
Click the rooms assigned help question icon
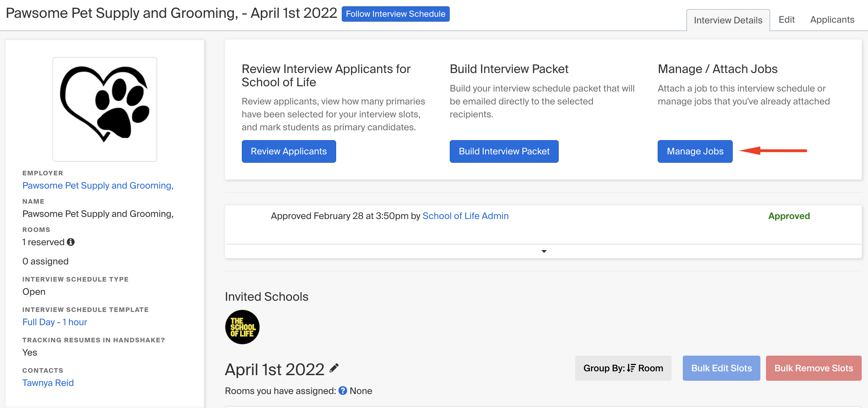(343, 391)
